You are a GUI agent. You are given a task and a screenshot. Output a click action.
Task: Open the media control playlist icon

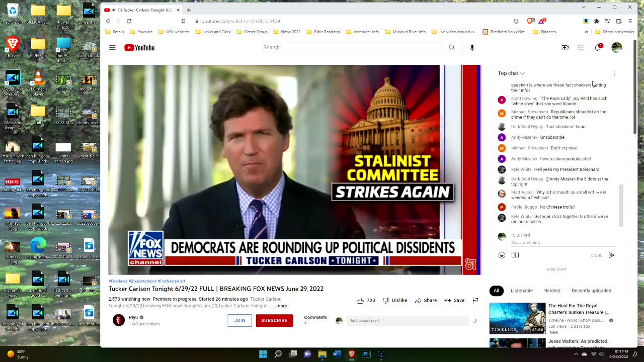[608, 21]
